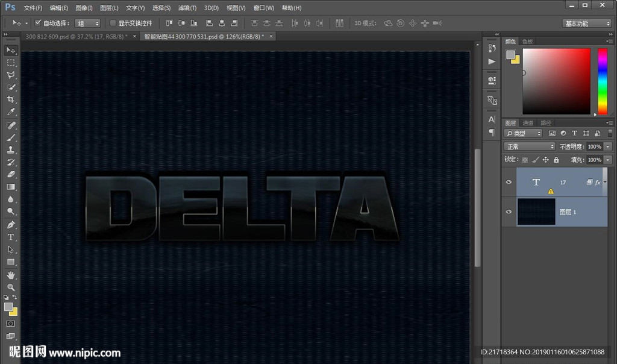Hide the 图层 1 layer visibility eye
Screen dimensions: 617x364
[509, 212]
